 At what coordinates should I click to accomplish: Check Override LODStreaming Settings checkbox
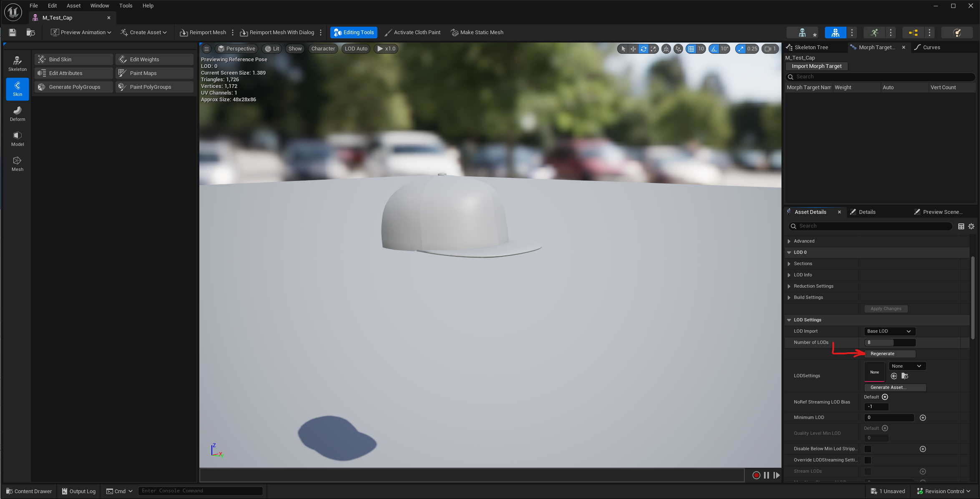868,460
